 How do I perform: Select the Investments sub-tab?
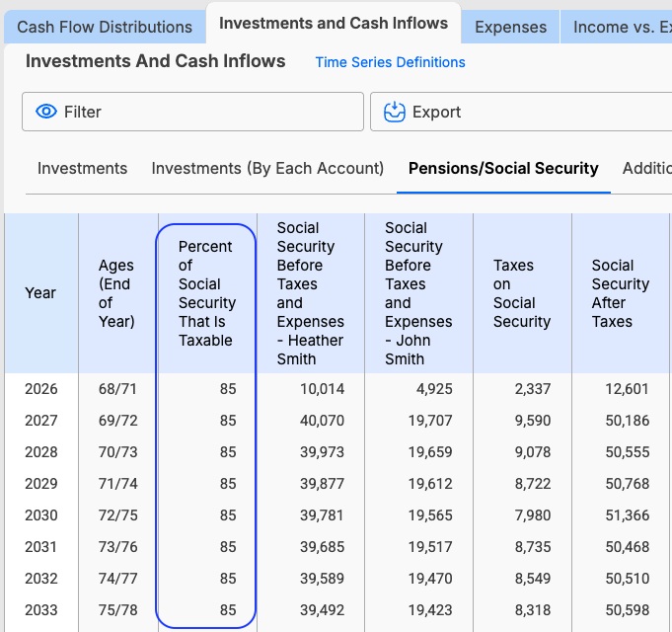82,168
